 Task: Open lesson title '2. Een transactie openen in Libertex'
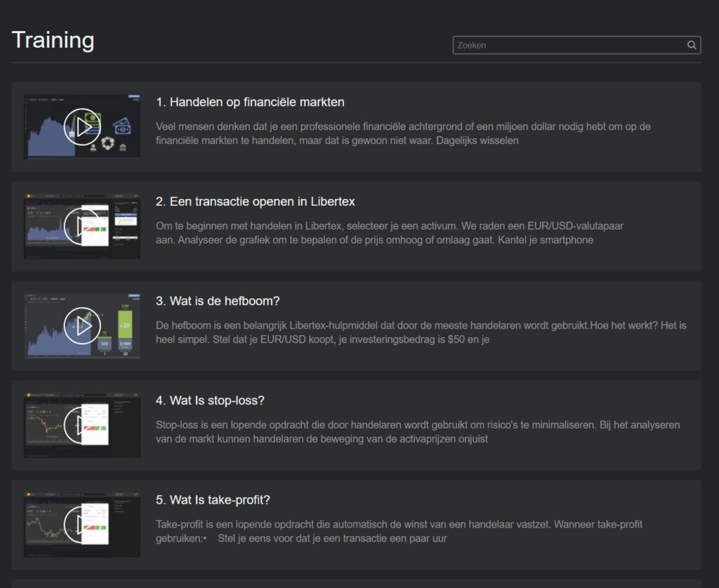click(x=256, y=202)
